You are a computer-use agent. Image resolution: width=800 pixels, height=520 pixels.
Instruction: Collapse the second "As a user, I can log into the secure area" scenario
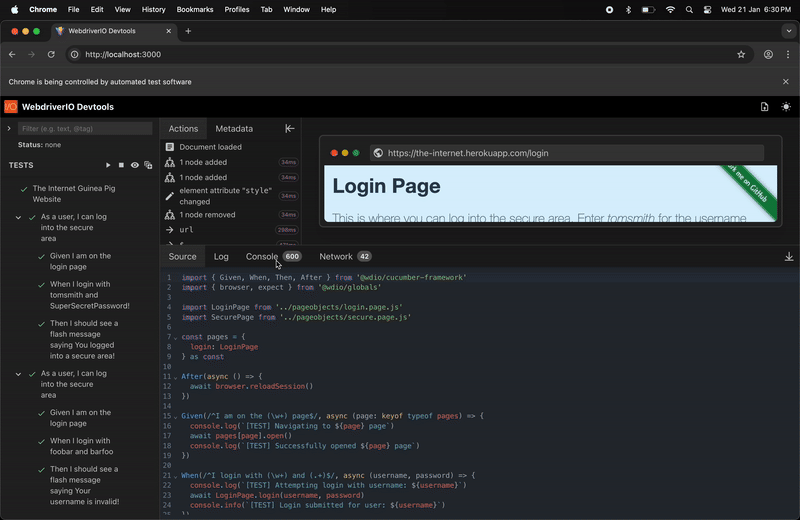[x=18, y=374]
